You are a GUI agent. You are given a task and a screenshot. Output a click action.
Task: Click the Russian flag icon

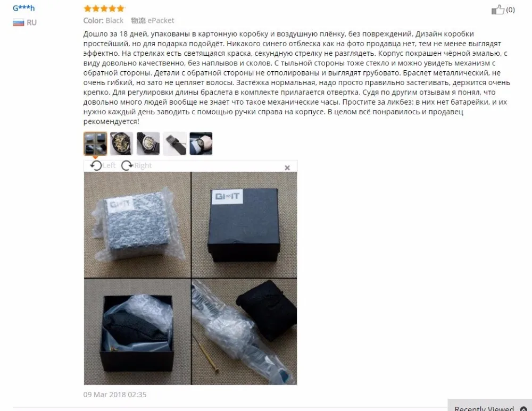tap(18, 22)
